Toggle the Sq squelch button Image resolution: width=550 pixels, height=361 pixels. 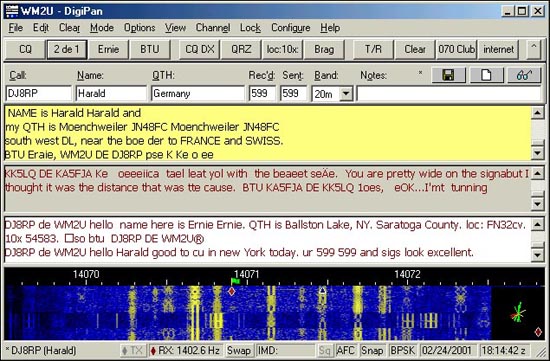pos(325,350)
